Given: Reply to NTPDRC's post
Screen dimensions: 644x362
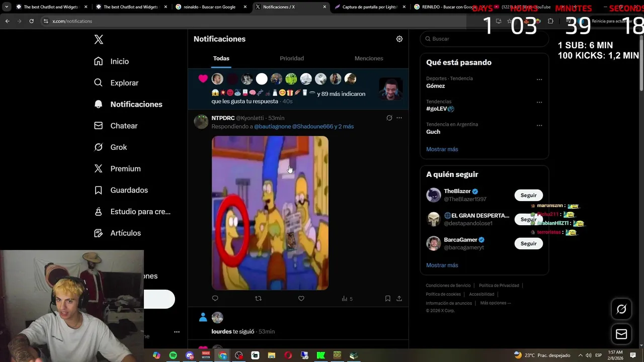Looking at the screenshot, I should (x=215, y=299).
